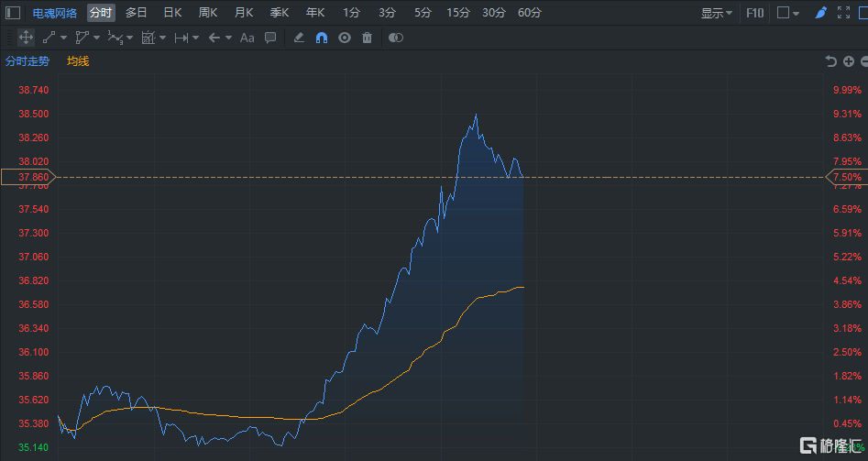Screen dimensions: 868x461
Task: Click the 37.860 current price tag
Action: click(28, 177)
